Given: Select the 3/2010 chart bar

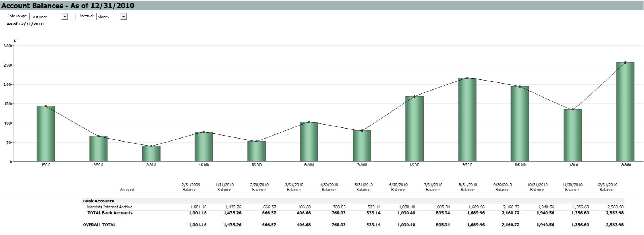Looking at the screenshot, I should (151, 154).
